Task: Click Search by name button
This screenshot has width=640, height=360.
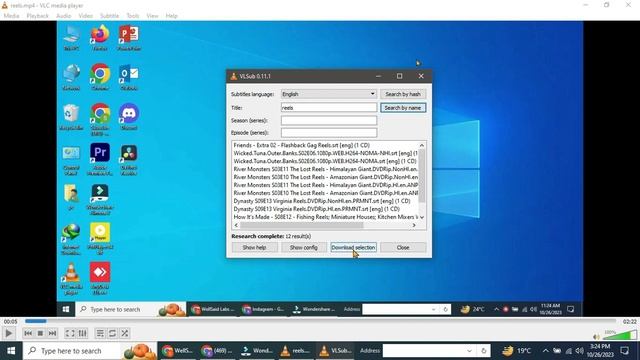Action: click(403, 108)
